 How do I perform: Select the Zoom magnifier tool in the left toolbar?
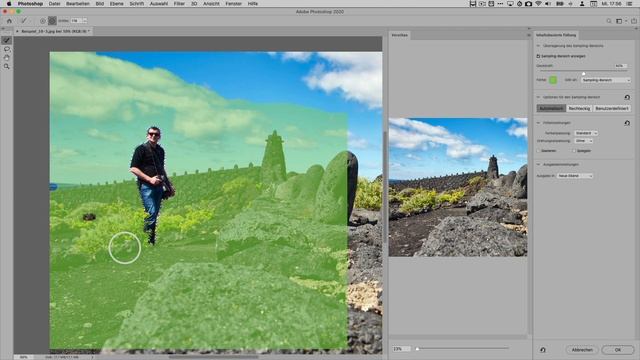tap(7, 67)
